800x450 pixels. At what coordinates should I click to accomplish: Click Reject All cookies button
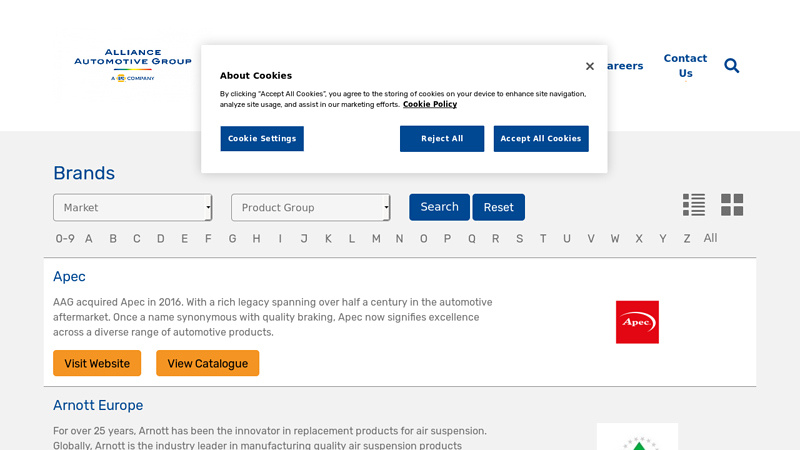(x=442, y=139)
